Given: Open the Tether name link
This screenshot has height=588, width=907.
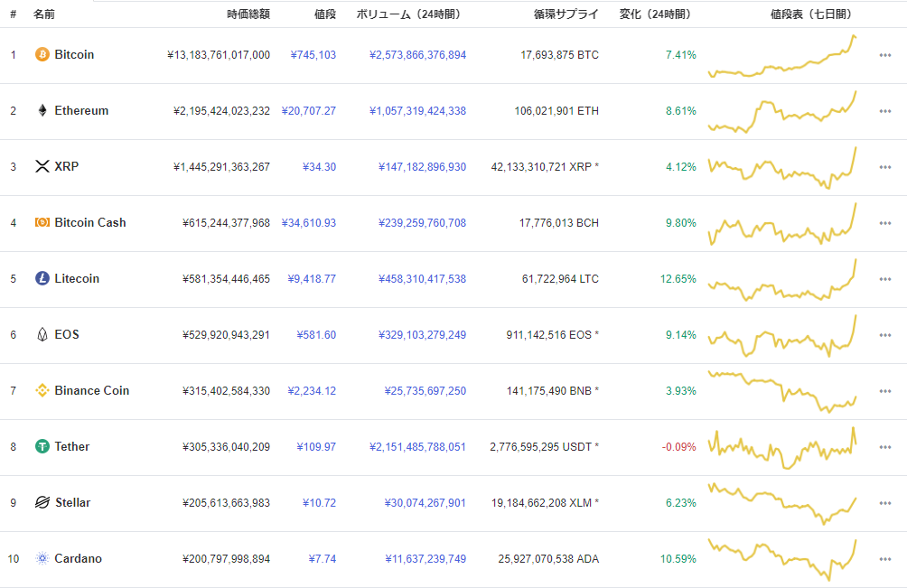Looking at the screenshot, I should [72, 446].
